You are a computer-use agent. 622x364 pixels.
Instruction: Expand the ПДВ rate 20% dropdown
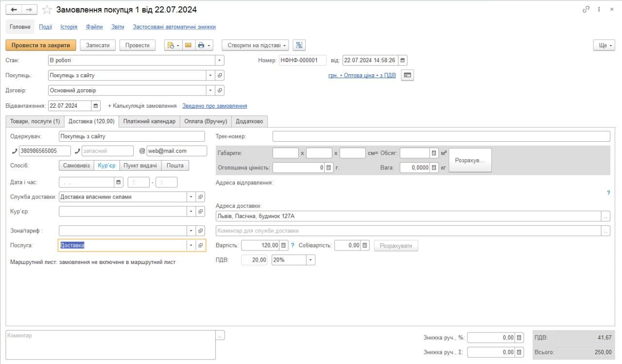click(311, 260)
